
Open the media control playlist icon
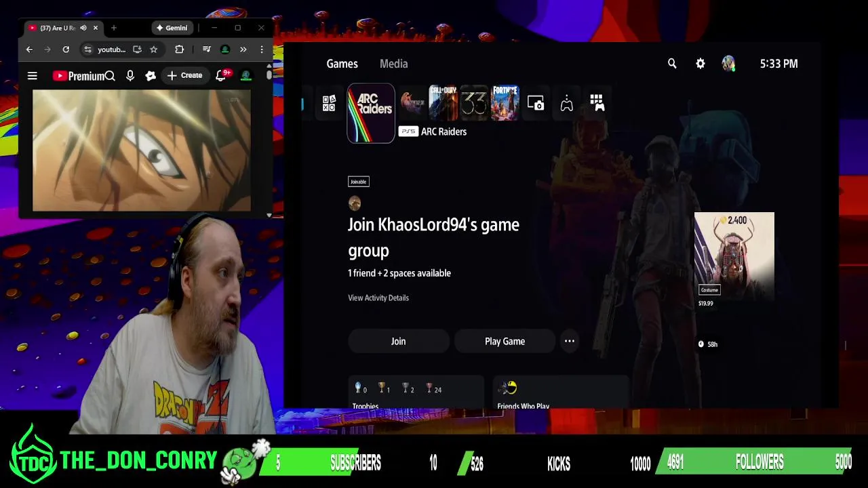click(x=207, y=49)
